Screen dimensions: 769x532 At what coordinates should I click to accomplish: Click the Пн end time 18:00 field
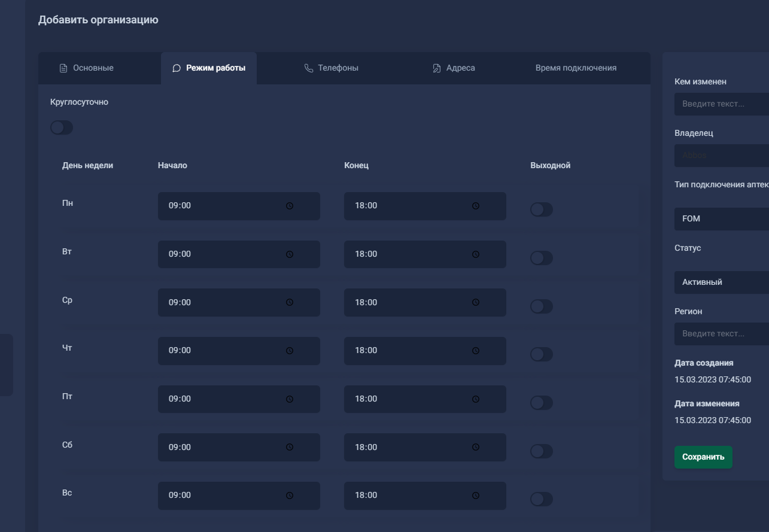425,206
